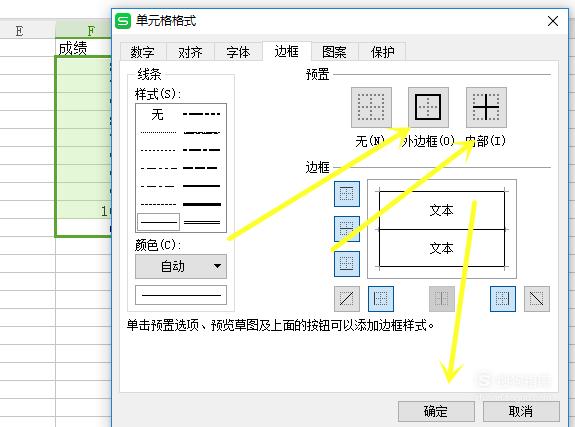Screen dimensions: 575x427
Task: Switch to the 对齐 tab
Action: tap(190, 52)
